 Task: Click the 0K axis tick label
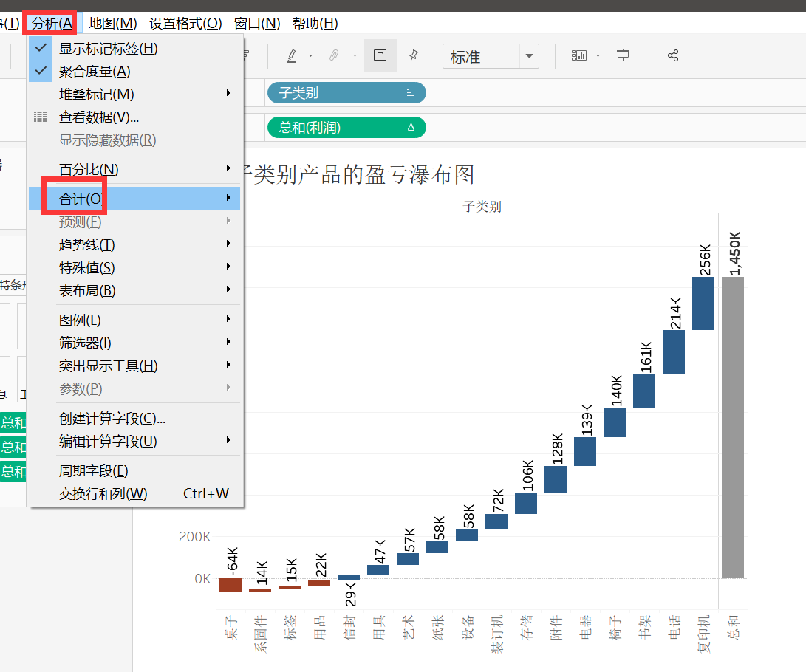202,579
